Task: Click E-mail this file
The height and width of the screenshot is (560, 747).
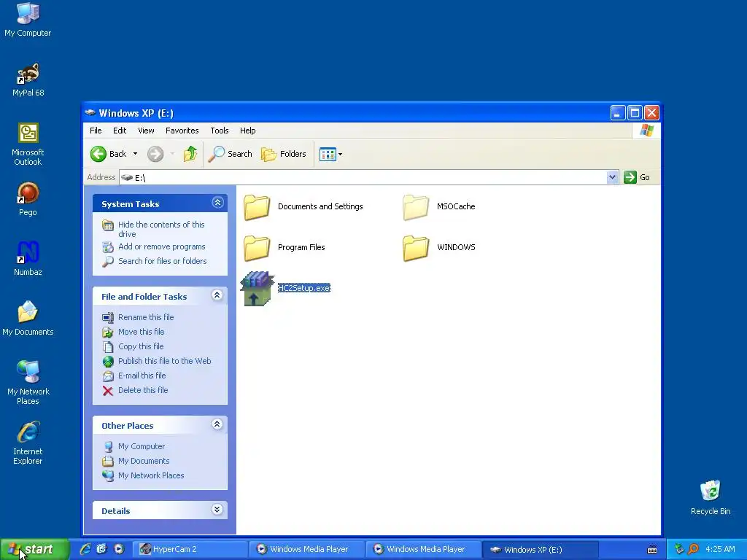Action: tap(142, 376)
